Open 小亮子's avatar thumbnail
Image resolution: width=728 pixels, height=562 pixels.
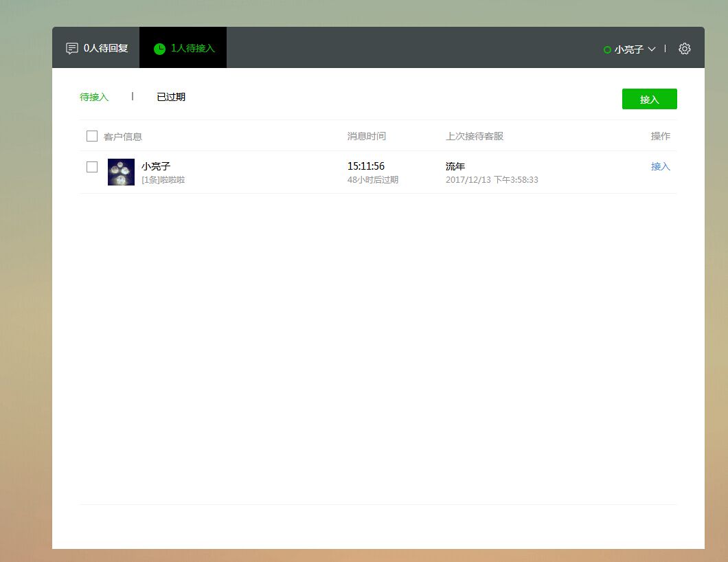click(x=121, y=172)
